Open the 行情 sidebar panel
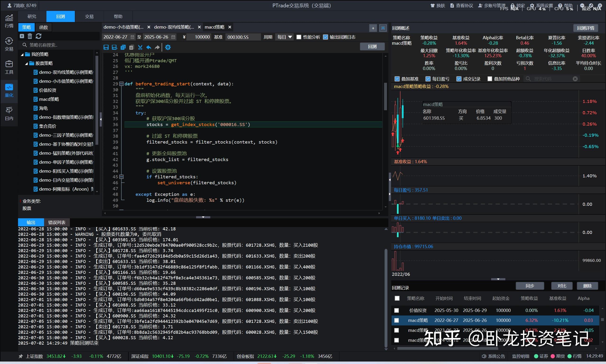The height and width of the screenshot is (364, 606). pyautogui.click(x=9, y=21)
